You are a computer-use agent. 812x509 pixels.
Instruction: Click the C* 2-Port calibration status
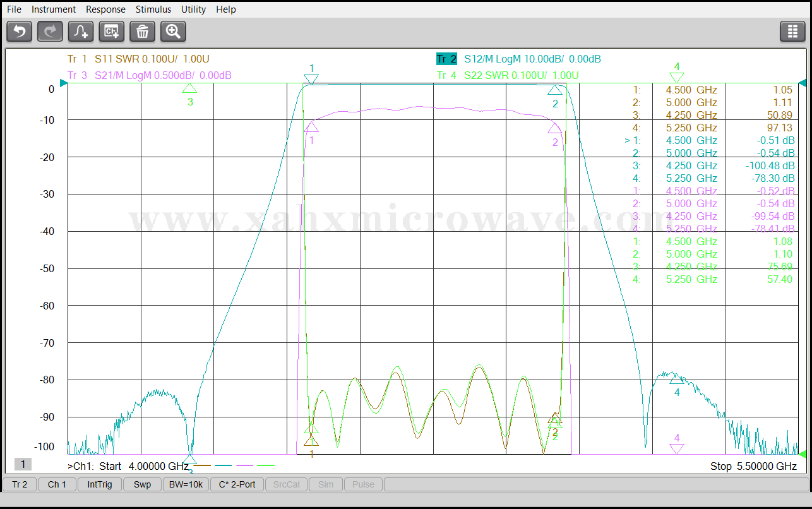tap(237, 484)
